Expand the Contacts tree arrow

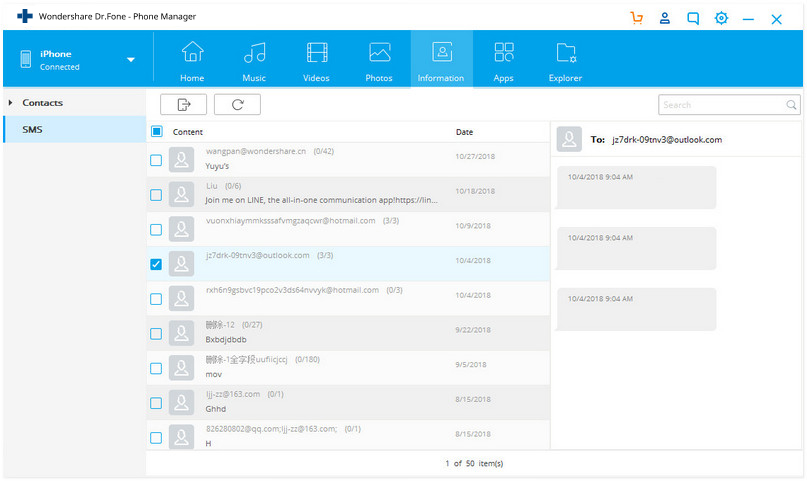coord(10,103)
